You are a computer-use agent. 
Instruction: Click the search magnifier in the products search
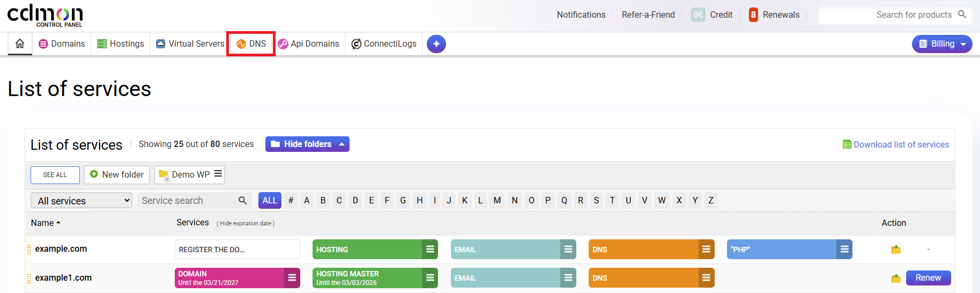point(962,14)
